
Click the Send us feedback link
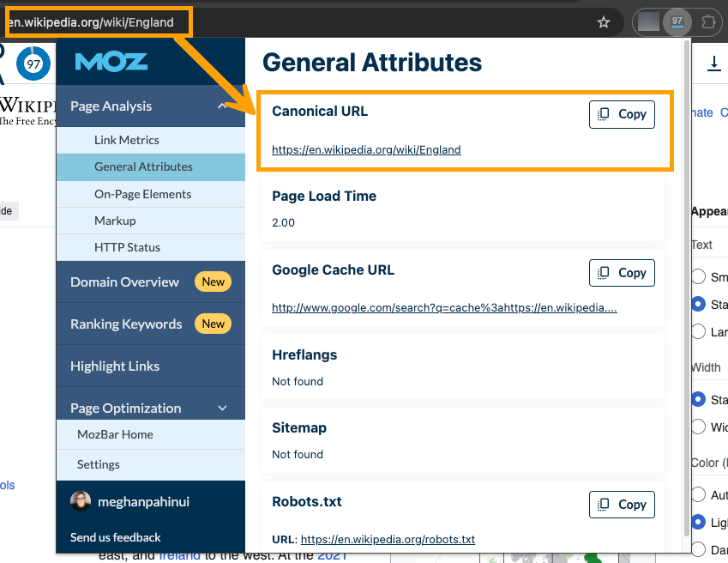point(116,537)
